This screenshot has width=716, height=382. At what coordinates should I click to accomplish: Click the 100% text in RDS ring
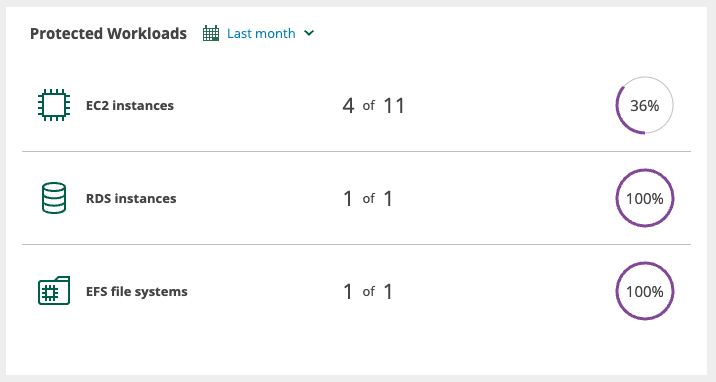click(644, 199)
